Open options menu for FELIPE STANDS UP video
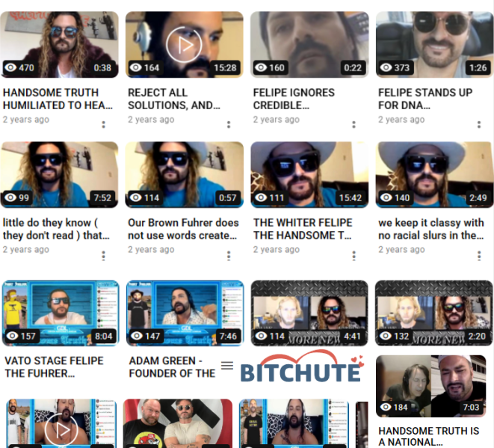This screenshot has width=494, height=448. pos(479,125)
